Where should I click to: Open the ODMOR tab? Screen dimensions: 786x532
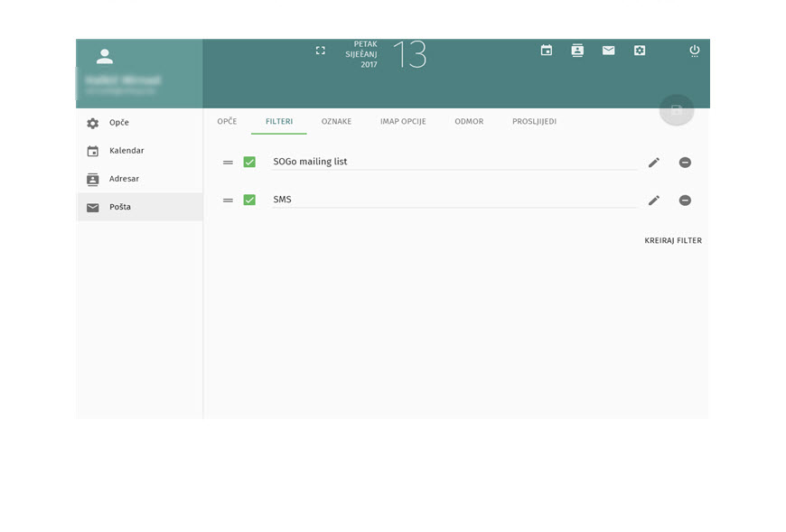(469, 121)
